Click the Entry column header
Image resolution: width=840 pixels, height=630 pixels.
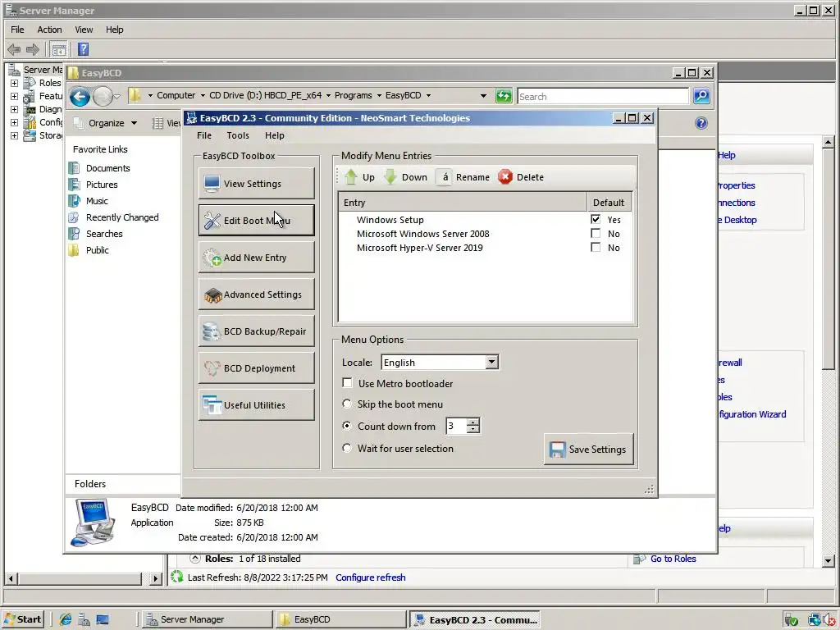pos(463,203)
